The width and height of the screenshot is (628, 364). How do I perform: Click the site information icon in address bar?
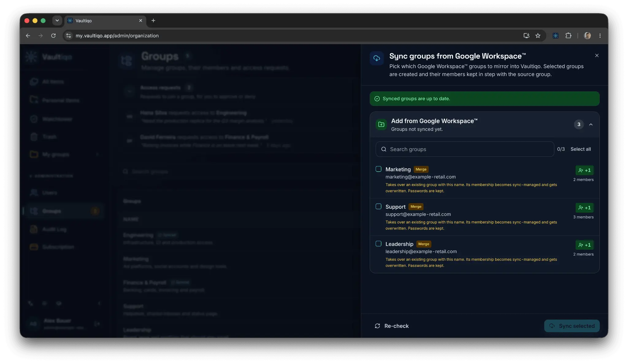[x=69, y=36]
